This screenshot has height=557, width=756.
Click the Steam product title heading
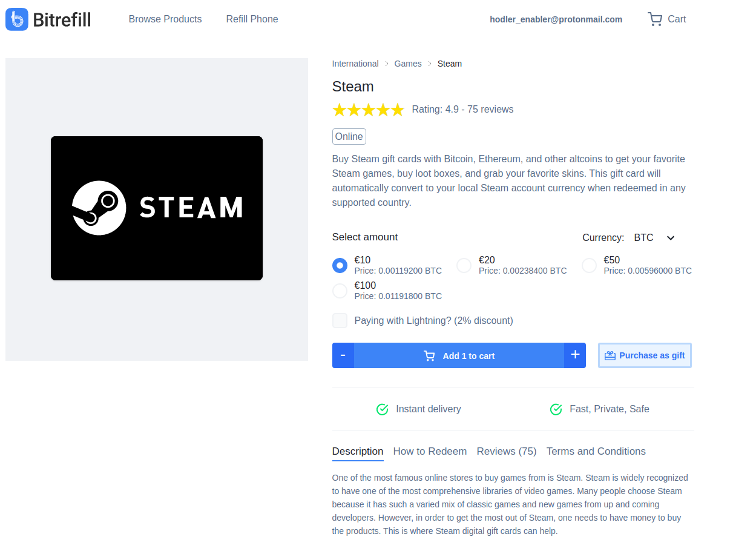[353, 87]
